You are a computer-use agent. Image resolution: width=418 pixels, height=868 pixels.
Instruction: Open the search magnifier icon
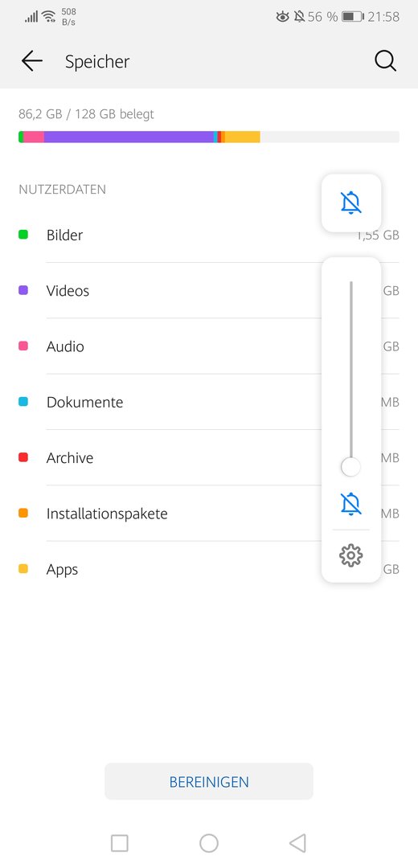pyautogui.click(x=385, y=61)
